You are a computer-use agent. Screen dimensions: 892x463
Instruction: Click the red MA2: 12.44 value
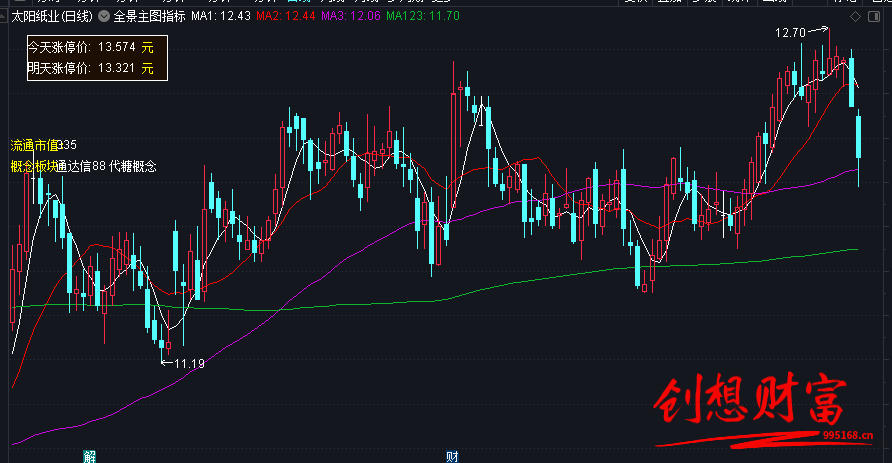tap(286, 16)
